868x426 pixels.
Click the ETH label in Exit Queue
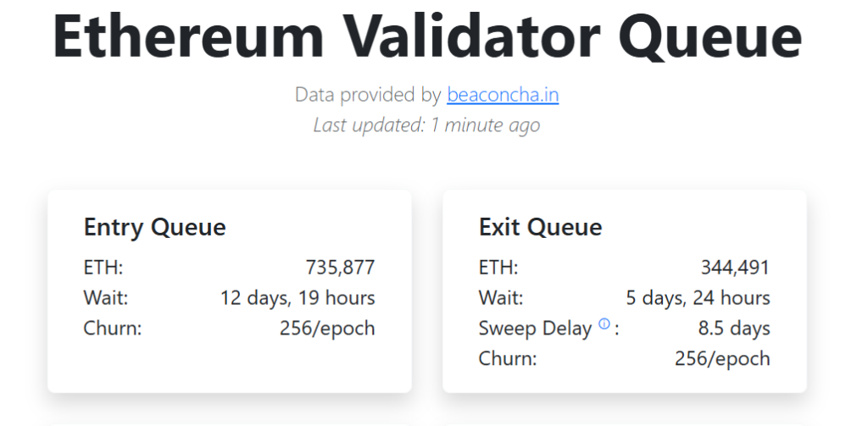click(x=498, y=268)
